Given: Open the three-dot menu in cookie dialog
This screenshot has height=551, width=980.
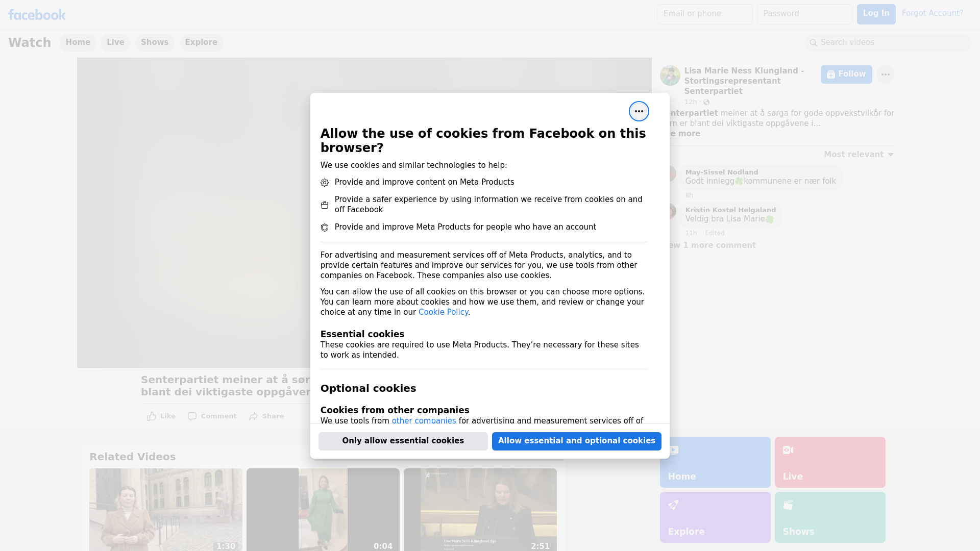Looking at the screenshot, I should tap(639, 111).
